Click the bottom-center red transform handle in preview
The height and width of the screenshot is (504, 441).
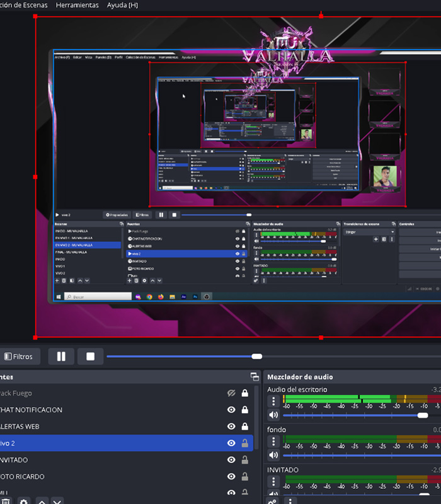(321, 338)
